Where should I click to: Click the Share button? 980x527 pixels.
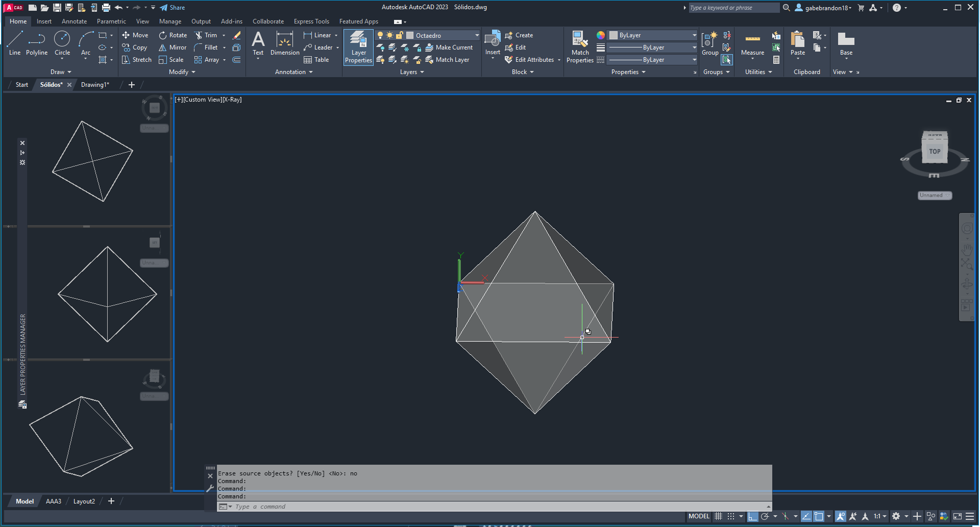click(173, 8)
